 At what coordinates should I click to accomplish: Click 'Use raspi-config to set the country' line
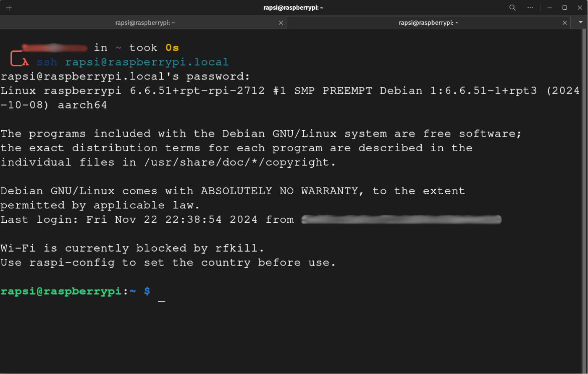pos(168,263)
